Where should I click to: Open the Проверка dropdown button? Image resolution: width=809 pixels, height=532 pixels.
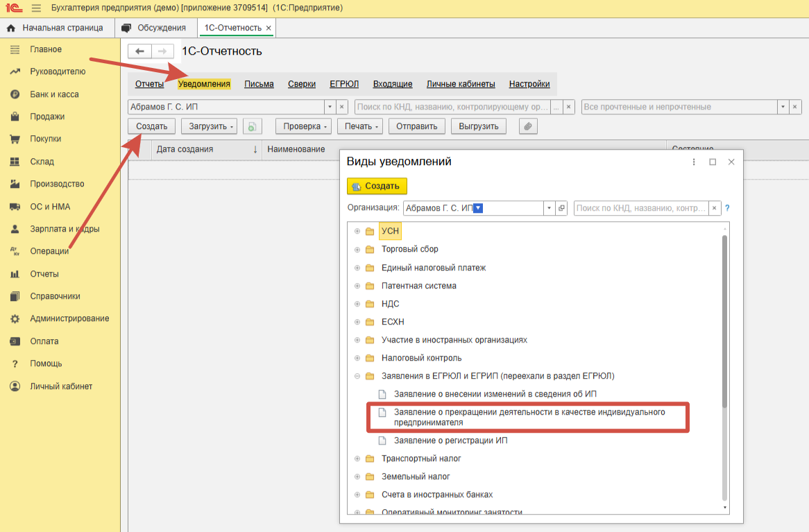[303, 126]
